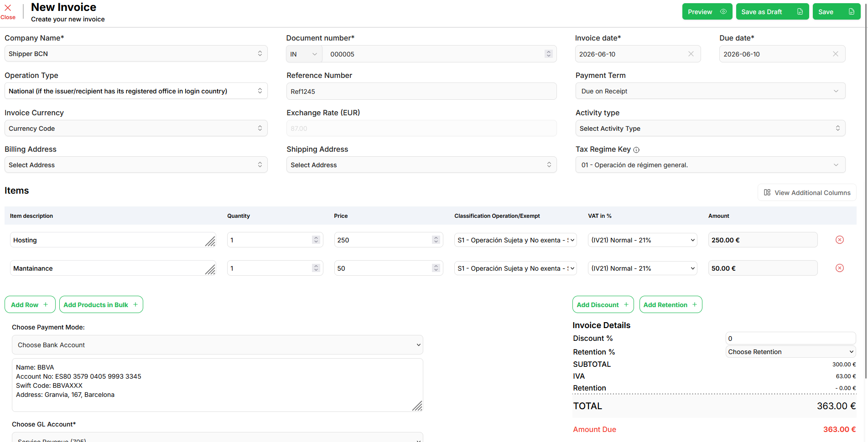
Task: Open the Billing Address dropdown
Action: [136, 165]
